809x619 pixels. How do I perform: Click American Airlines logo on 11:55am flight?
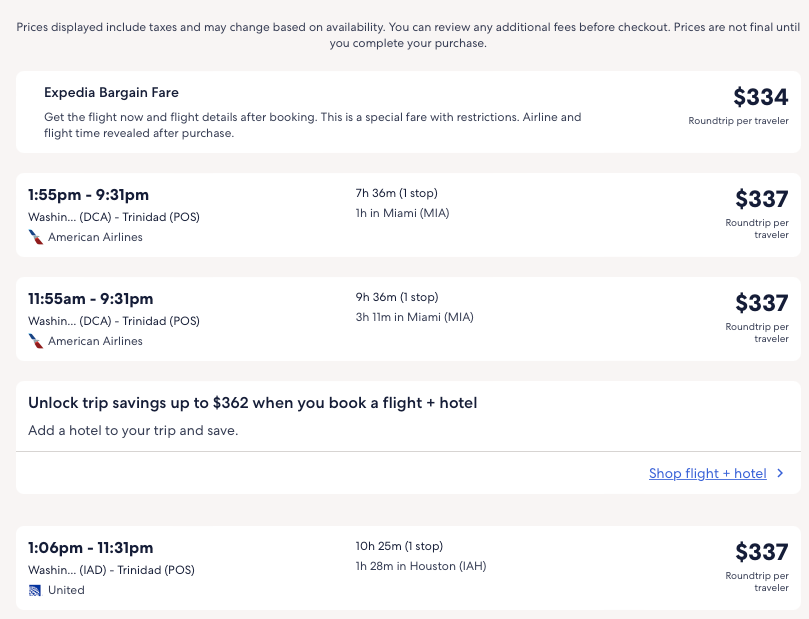[x=36, y=341]
